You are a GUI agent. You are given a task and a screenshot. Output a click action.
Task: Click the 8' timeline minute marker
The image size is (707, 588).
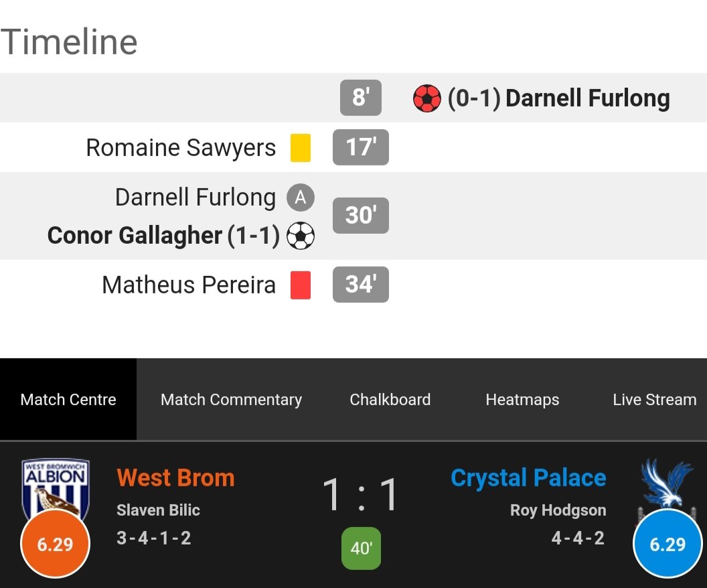(x=361, y=98)
